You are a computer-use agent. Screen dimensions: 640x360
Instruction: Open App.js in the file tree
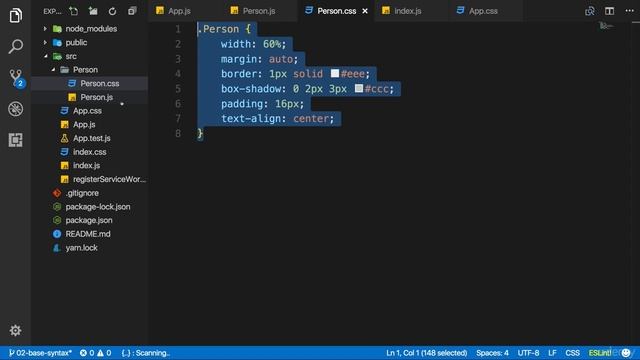90,124
